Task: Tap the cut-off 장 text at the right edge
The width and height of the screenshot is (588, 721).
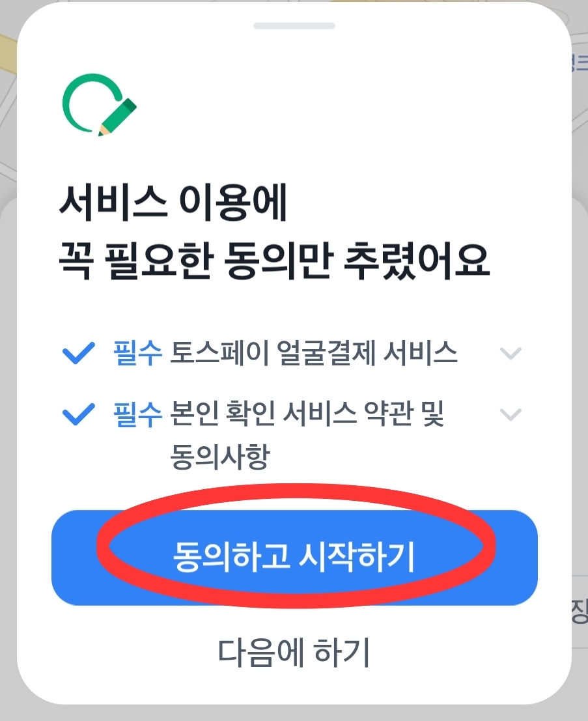Action: pos(580,611)
